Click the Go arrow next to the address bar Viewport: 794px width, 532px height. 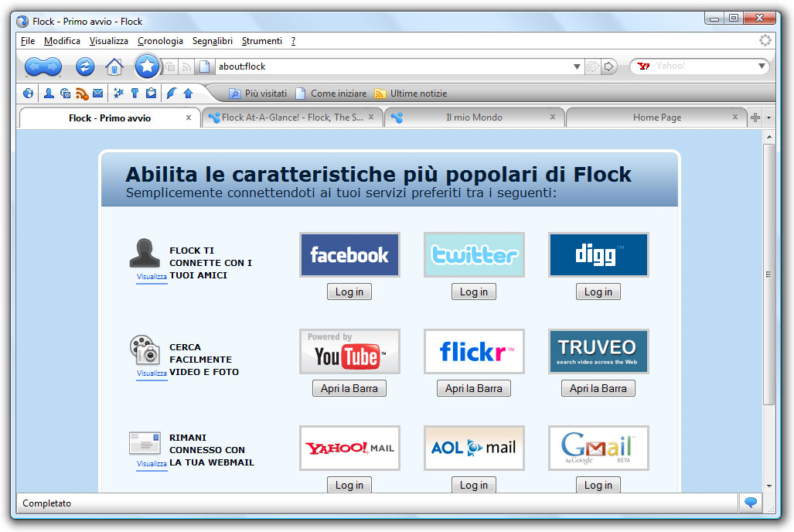point(609,66)
